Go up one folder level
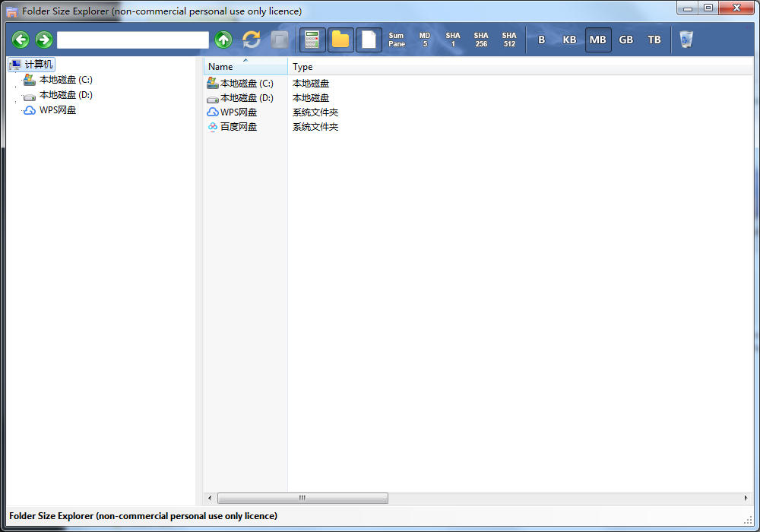This screenshot has height=532, width=760. pyautogui.click(x=223, y=40)
